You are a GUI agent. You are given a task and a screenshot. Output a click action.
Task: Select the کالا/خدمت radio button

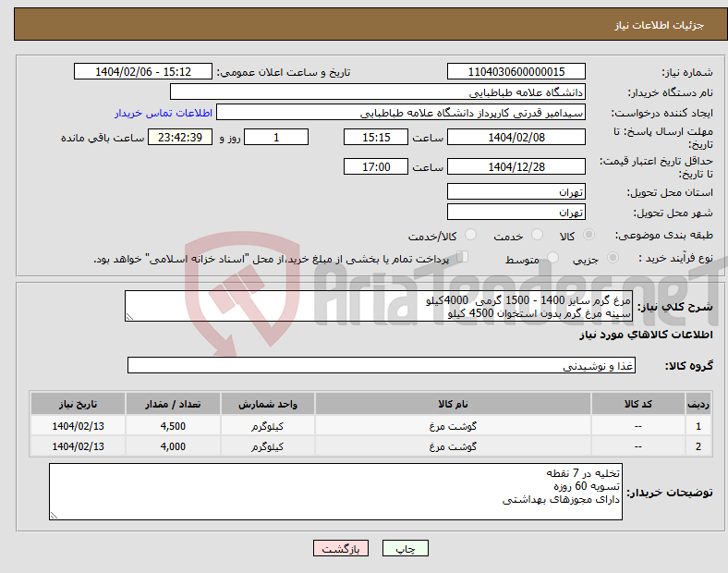pyautogui.click(x=470, y=235)
